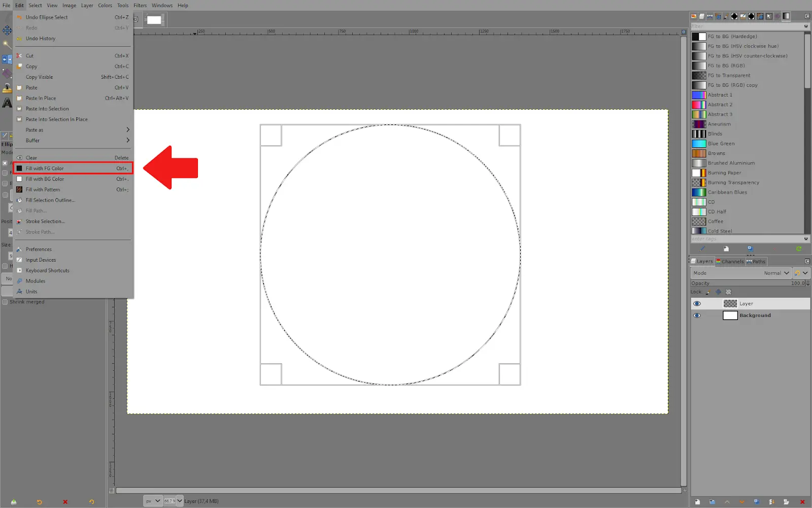Duplicate the selected gradient
Screen dimensions: 812x508
click(x=751, y=248)
